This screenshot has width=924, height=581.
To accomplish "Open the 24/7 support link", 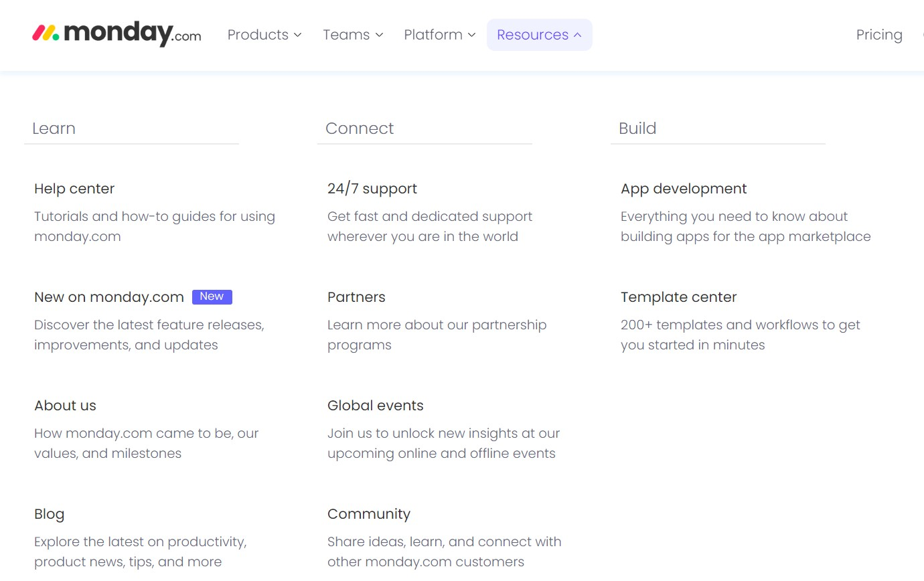I will click(372, 189).
